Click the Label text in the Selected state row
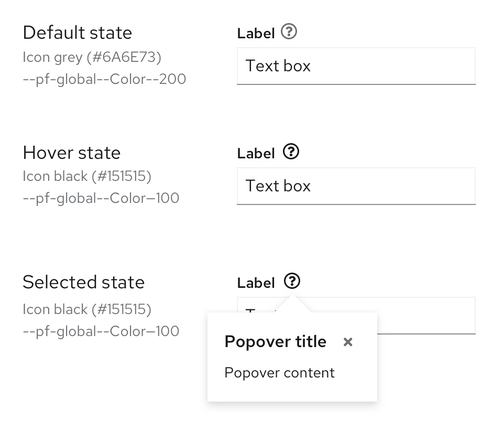 [x=256, y=283]
